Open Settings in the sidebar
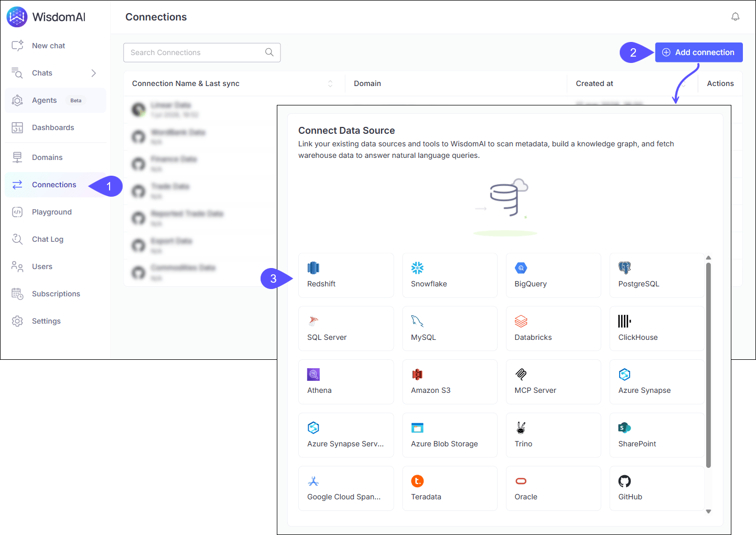 [56, 321]
